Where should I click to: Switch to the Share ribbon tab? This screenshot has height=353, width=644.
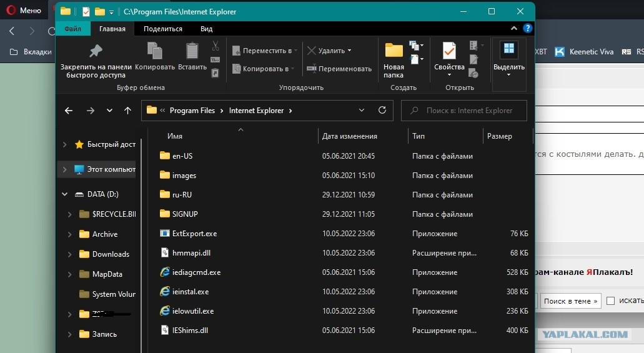pyautogui.click(x=163, y=29)
